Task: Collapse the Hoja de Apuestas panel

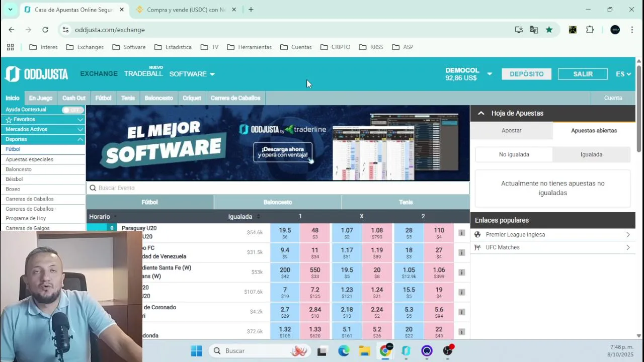Action: click(x=481, y=113)
